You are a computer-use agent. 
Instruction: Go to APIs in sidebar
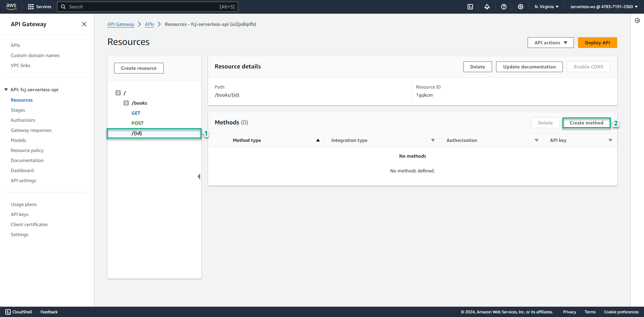(15, 45)
